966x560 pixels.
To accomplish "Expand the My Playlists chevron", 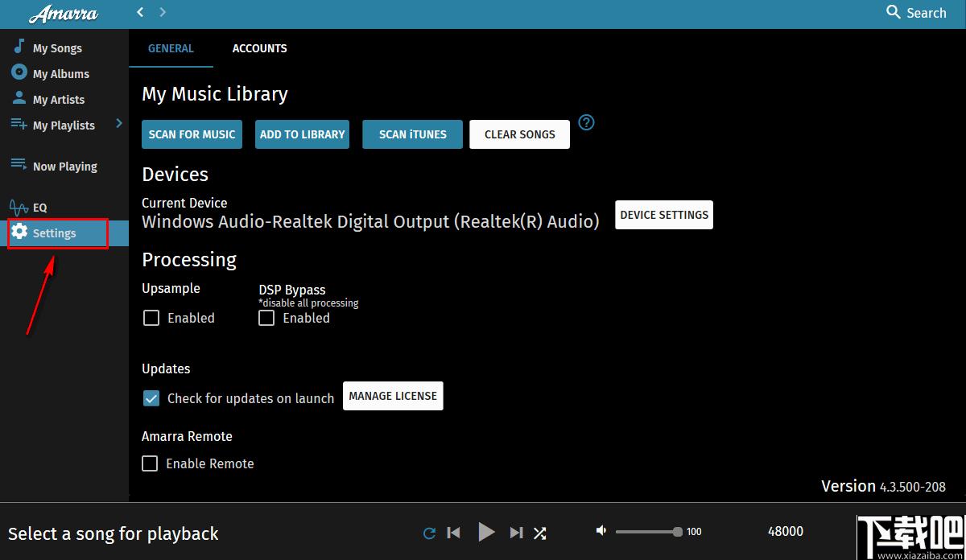I will pos(119,123).
